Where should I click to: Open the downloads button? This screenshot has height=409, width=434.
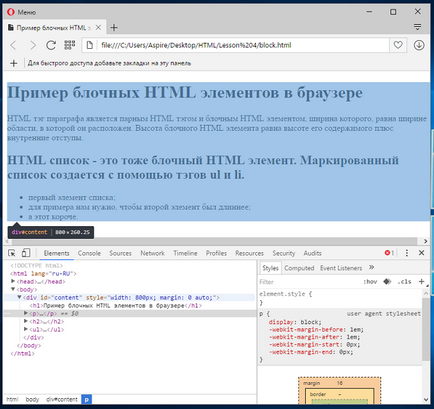pyautogui.click(x=419, y=45)
